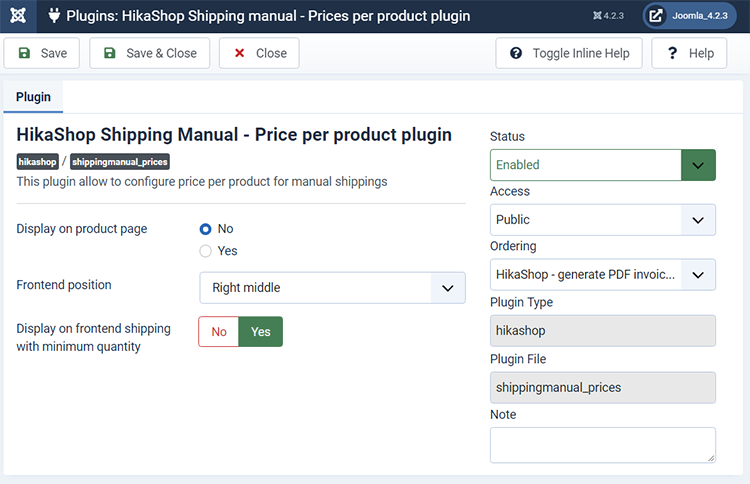The height and width of the screenshot is (484, 750).
Task: Open the Status Enabled dropdown
Action: [603, 165]
